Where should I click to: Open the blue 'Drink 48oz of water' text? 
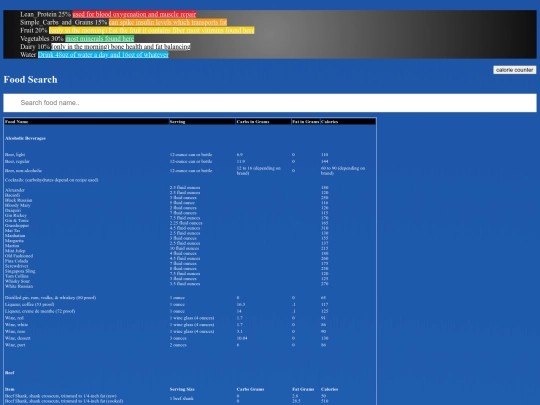(x=103, y=55)
